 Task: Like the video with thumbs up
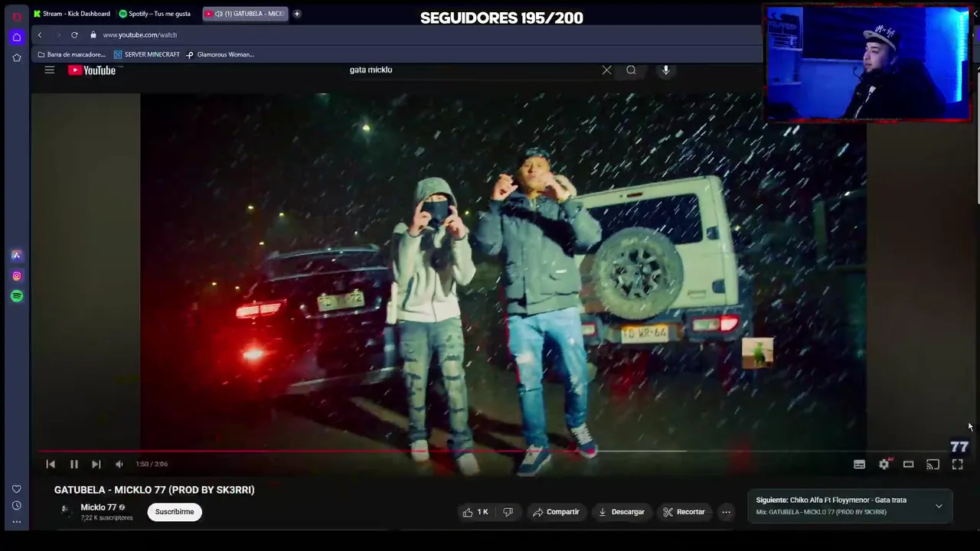click(475, 512)
